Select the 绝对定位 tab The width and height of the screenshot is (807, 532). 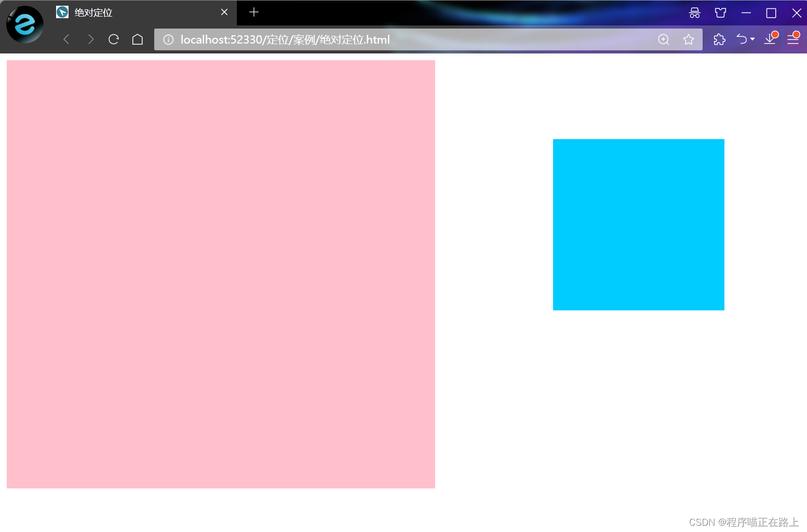[x=143, y=12]
